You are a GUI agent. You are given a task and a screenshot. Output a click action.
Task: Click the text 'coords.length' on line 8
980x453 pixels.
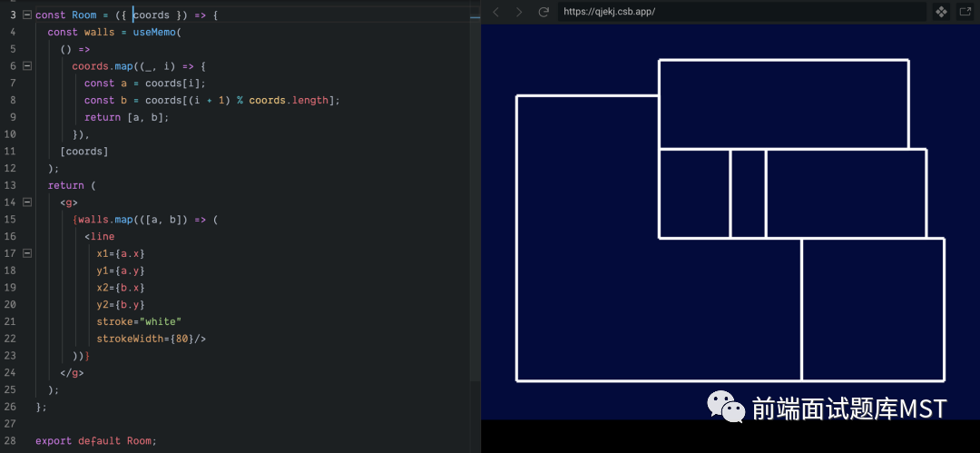pos(289,100)
